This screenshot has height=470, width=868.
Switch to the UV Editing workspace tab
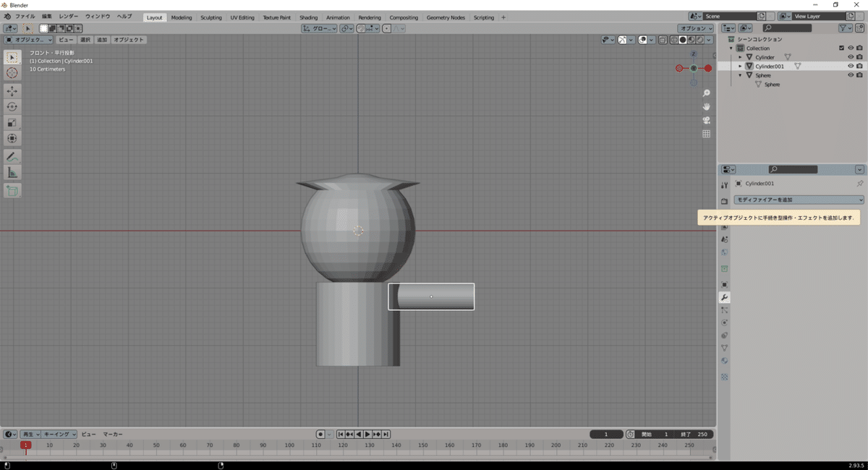click(x=242, y=17)
